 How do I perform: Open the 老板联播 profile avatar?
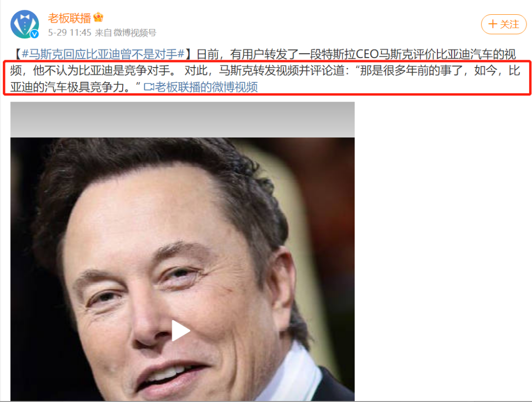[25, 24]
